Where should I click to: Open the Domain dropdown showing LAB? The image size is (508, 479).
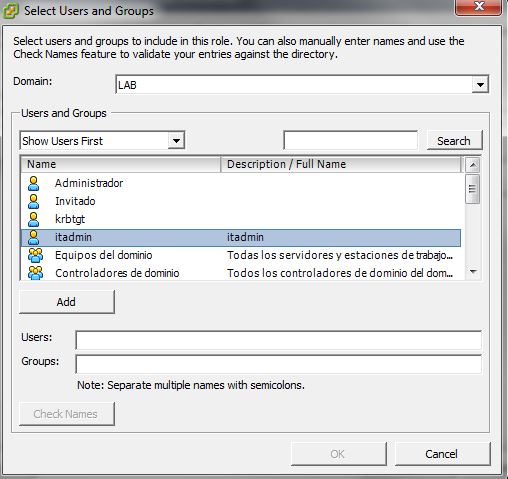[x=480, y=85]
